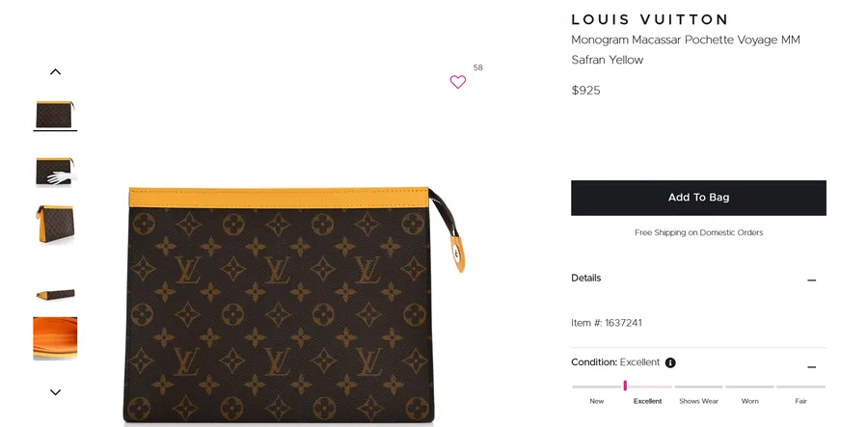
Task: Click the down arrow below thumbnails
Action: point(55,392)
